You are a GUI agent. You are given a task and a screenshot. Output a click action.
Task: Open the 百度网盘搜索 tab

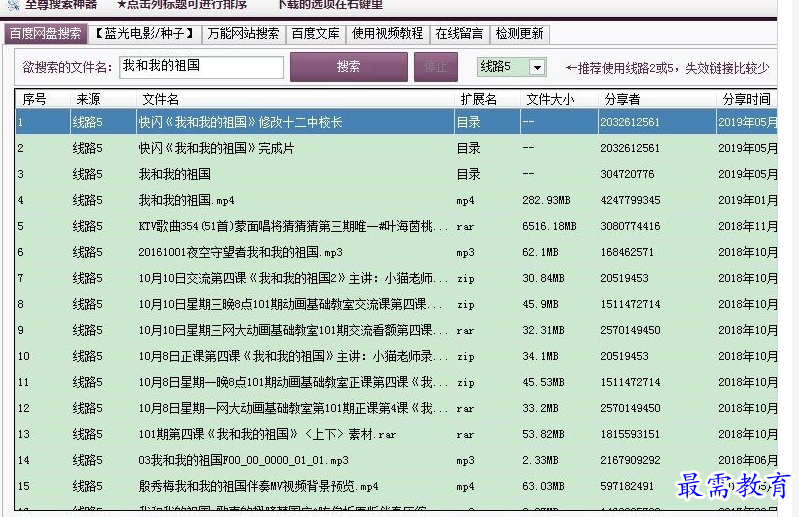45,34
